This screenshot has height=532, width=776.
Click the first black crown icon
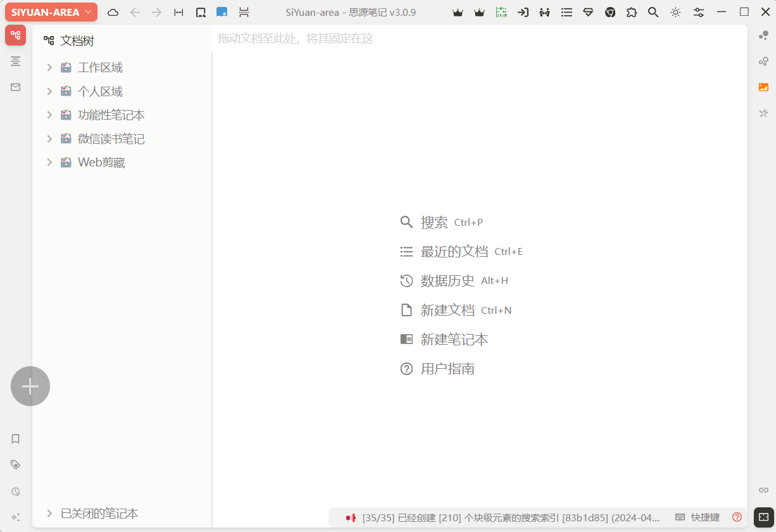click(x=458, y=12)
